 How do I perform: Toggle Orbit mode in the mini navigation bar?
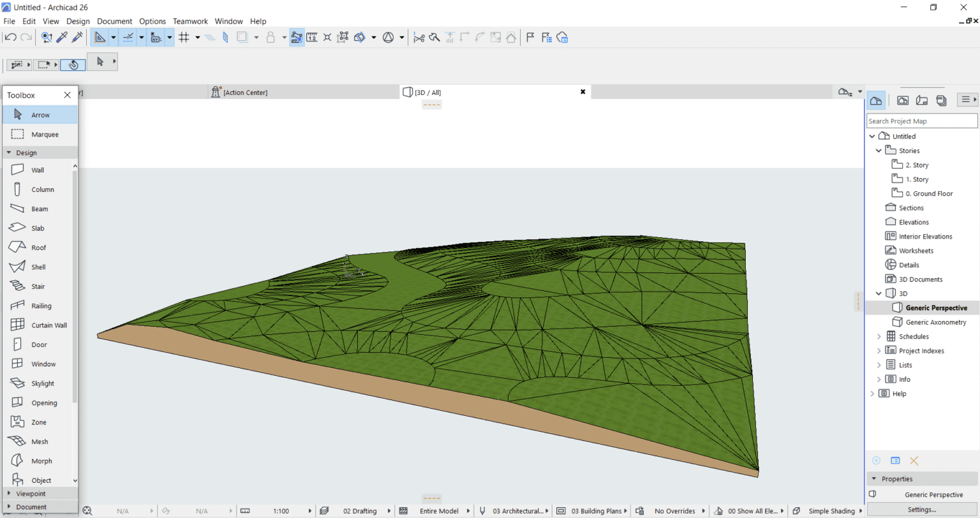point(73,64)
